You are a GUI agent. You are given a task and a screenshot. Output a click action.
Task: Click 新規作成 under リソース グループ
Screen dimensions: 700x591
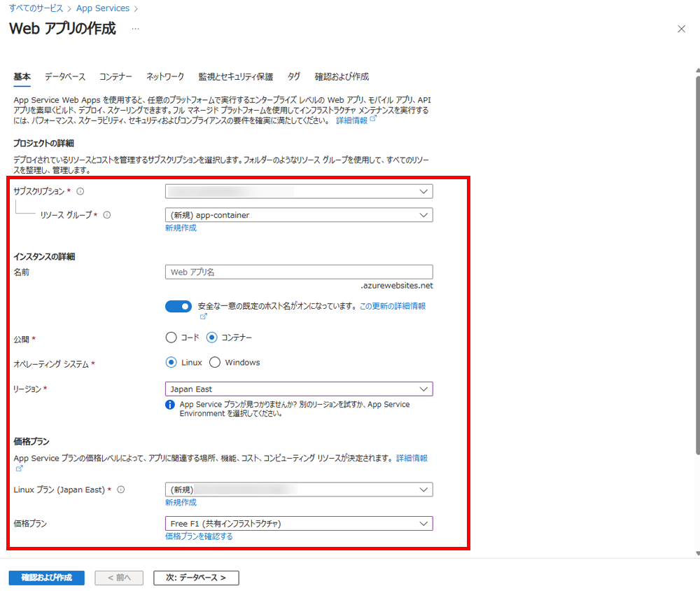[x=181, y=228]
